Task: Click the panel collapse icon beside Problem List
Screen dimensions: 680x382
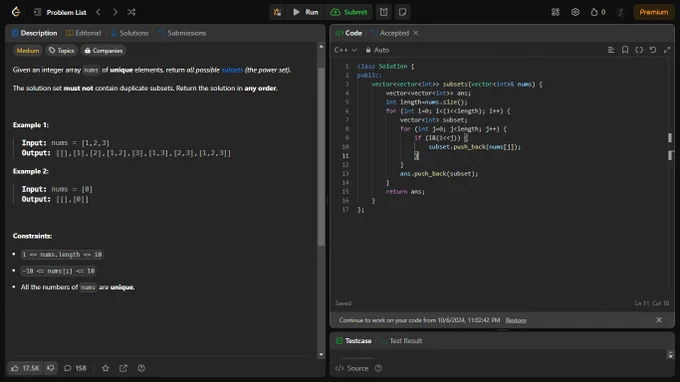Action: tap(37, 12)
